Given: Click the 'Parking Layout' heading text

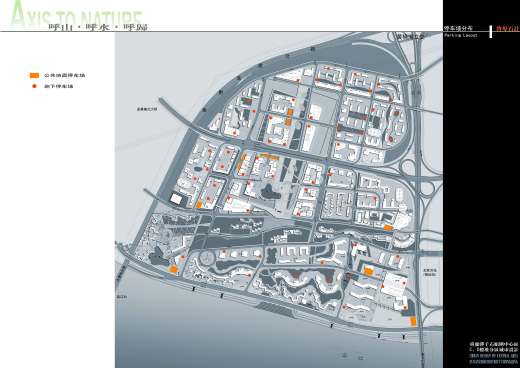Looking at the screenshot, I should click(x=461, y=35).
